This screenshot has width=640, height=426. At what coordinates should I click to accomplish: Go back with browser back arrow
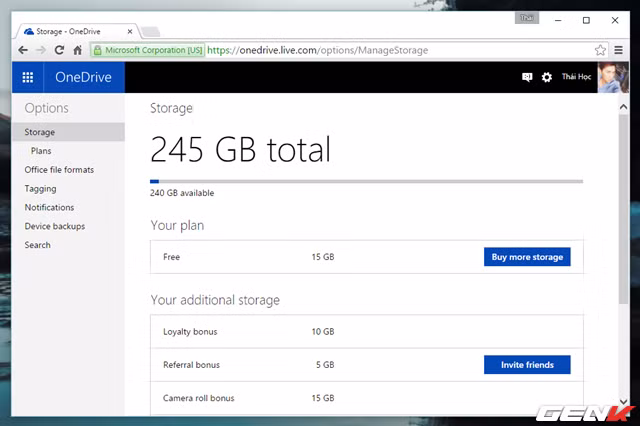tap(23, 50)
